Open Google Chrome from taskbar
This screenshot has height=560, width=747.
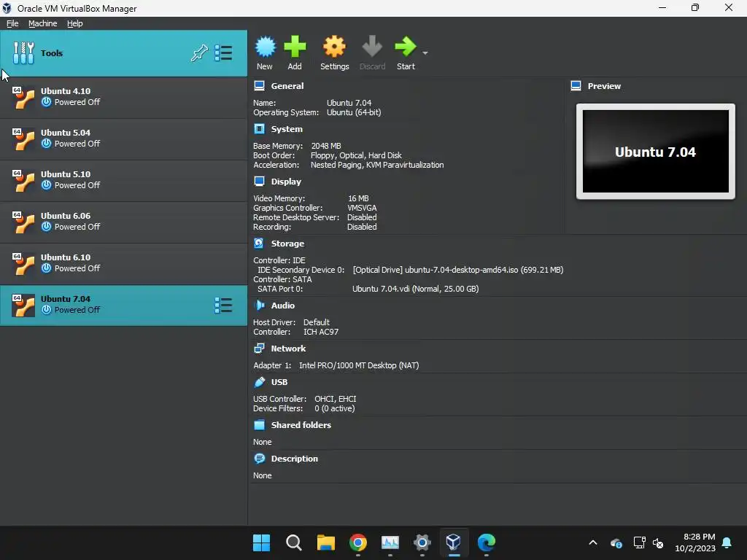click(x=357, y=542)
